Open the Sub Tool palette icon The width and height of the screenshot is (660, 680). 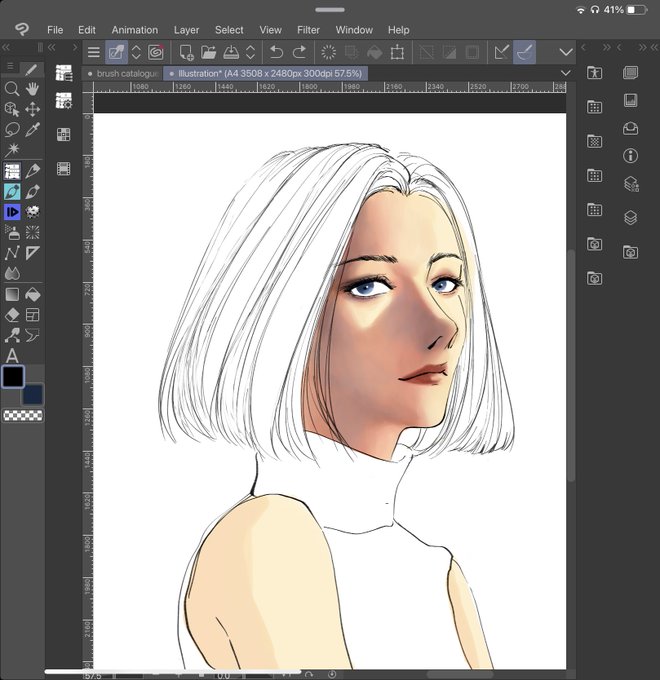point(64,73)
